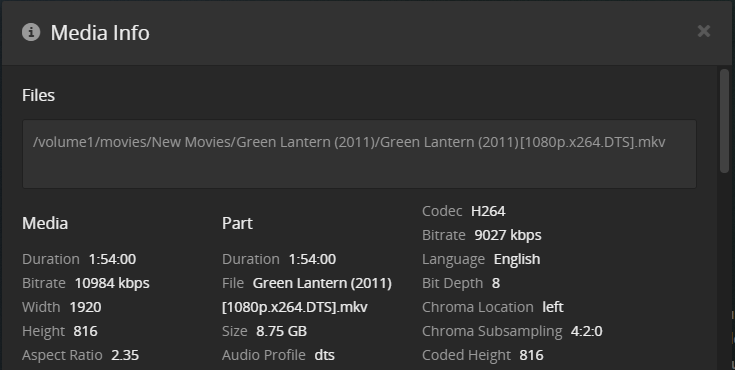The image size is (735, 370).
Task: Click the 9027 kbps bitrate value
Action: pos(508,235)
